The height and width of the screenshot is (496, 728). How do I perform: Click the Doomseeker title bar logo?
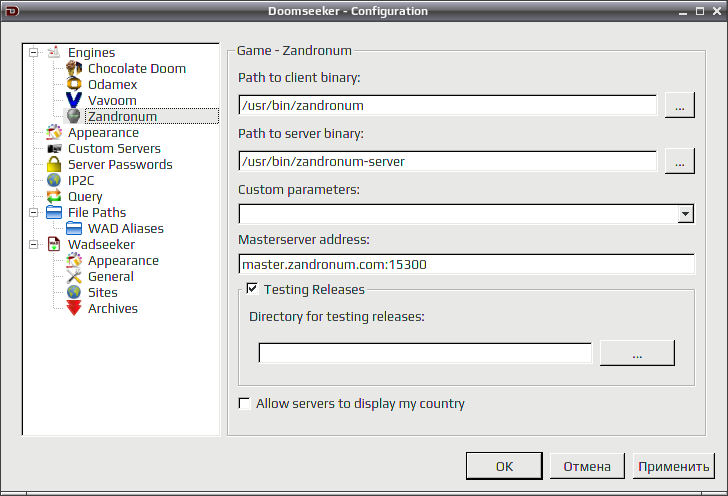click(x=12, y=11)
